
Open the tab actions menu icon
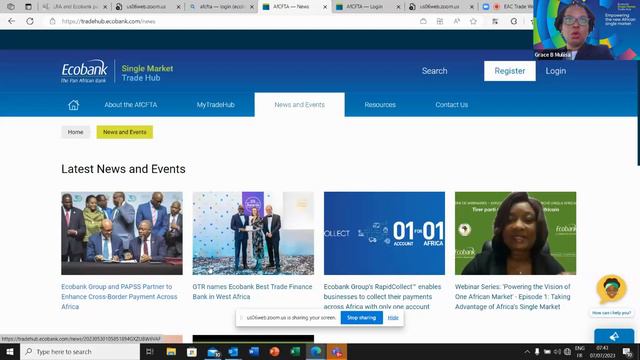28,7
